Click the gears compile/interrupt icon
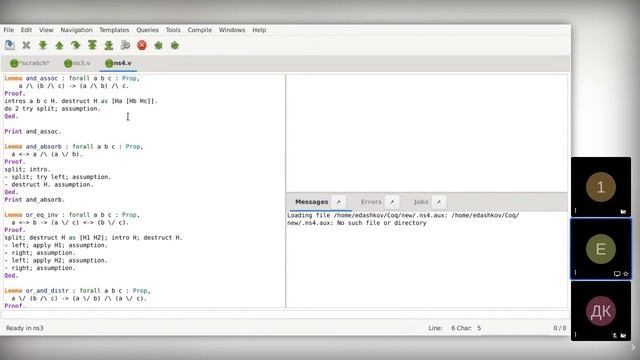The height and width of the screenshot is (360, 640). coord(125,45)
